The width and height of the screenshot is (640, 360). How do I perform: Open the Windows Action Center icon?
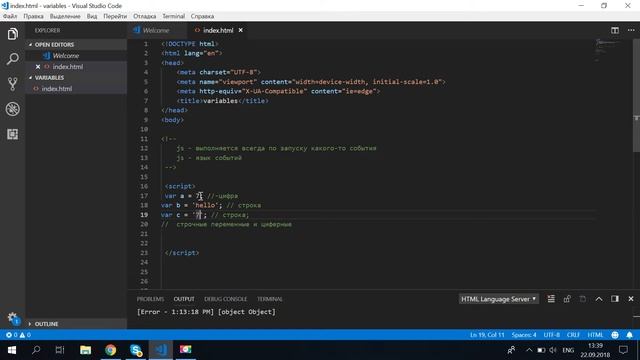(623, 350)
